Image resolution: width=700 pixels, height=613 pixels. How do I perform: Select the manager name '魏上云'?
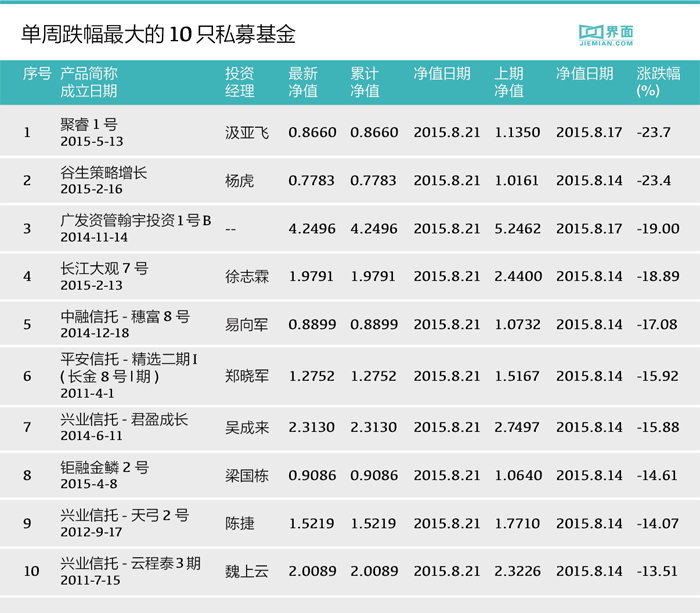tap(247, 572)
